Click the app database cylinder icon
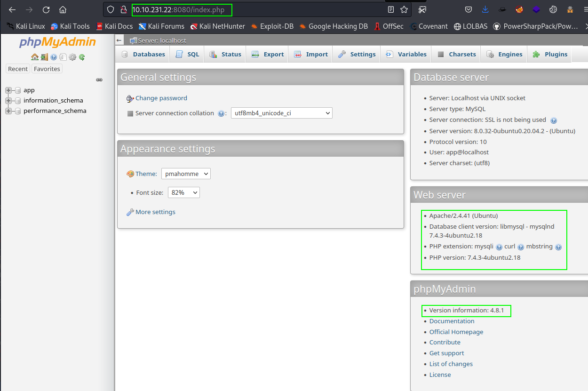The width and height of the screenshot is (588, 391). click(18, 90)
